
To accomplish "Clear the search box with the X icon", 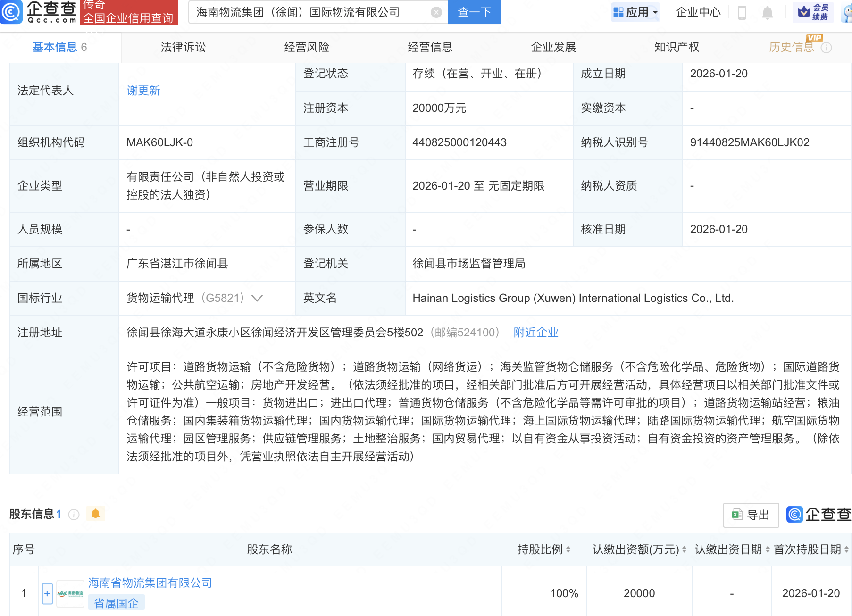I will click(x=436, y=12).
